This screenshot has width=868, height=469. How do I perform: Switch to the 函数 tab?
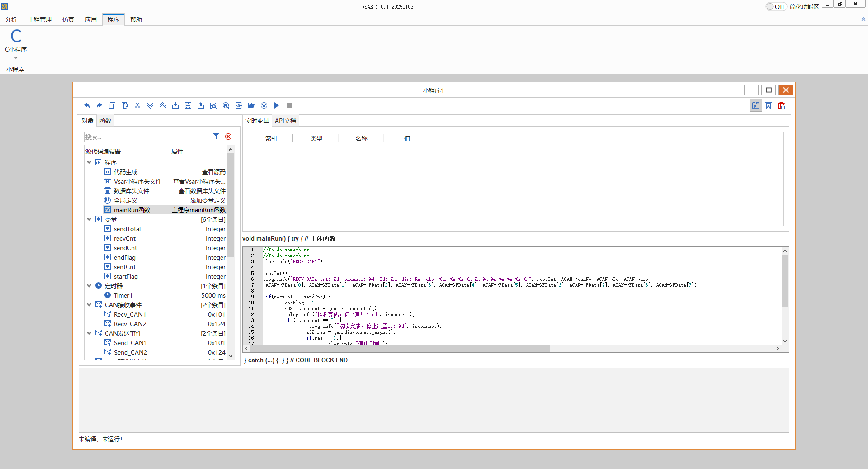click(x=105, y=121)
